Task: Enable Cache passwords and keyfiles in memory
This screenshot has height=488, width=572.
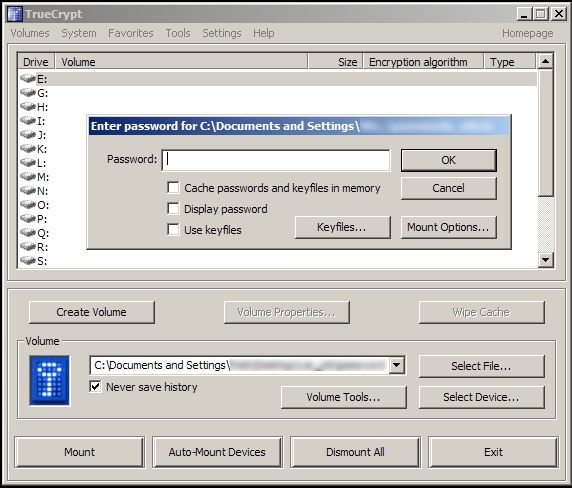Action: [173, 187]
